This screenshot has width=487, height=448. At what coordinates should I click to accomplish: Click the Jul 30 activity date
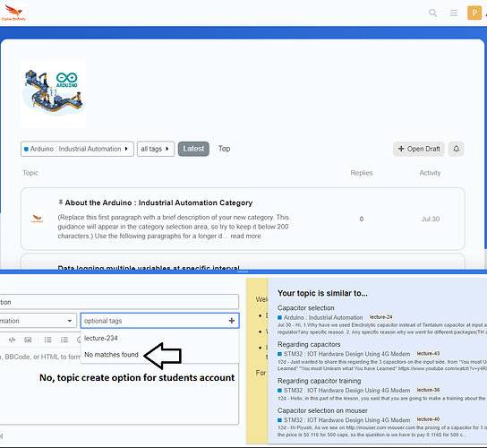pyautogui.click(x=431, y=219)
